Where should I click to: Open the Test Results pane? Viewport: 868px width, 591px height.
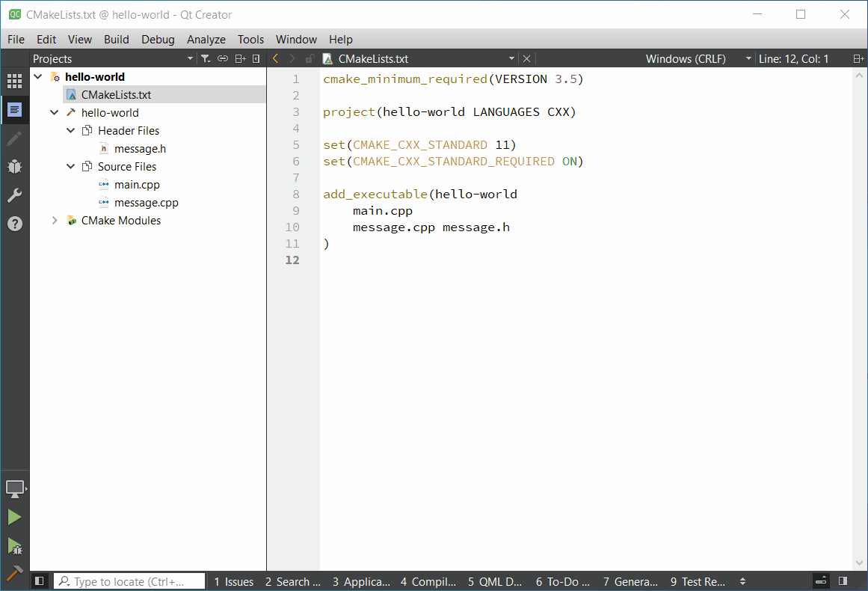696,581
